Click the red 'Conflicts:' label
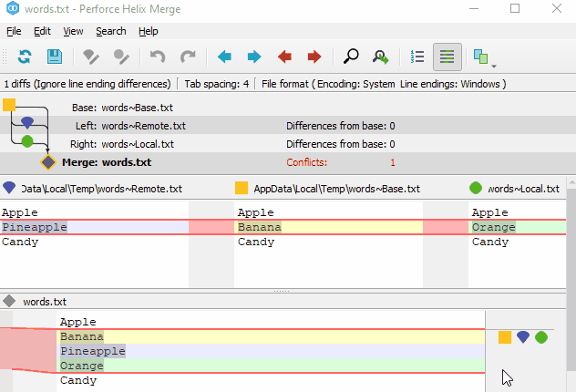The height and width of the screenshot is (392, 576). 307,162
